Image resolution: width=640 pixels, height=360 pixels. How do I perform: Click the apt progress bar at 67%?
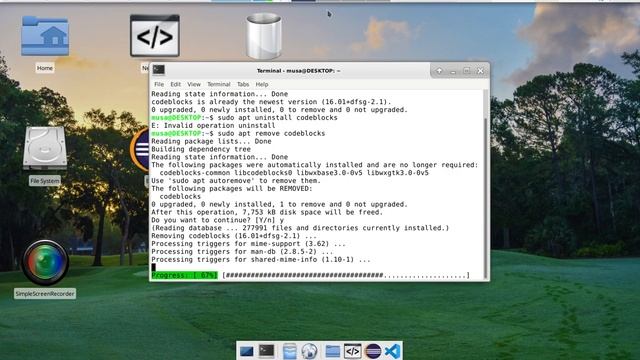click(x=346, y=276)
